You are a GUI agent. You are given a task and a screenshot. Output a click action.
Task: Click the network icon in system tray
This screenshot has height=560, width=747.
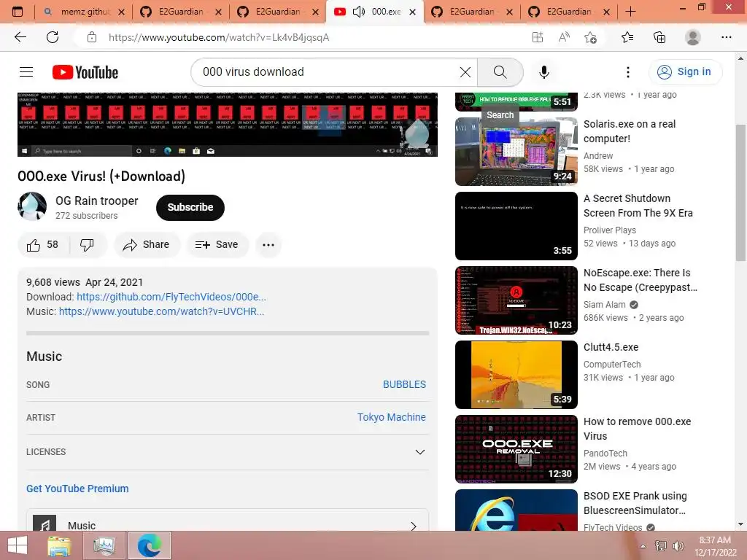coord(660,546)
